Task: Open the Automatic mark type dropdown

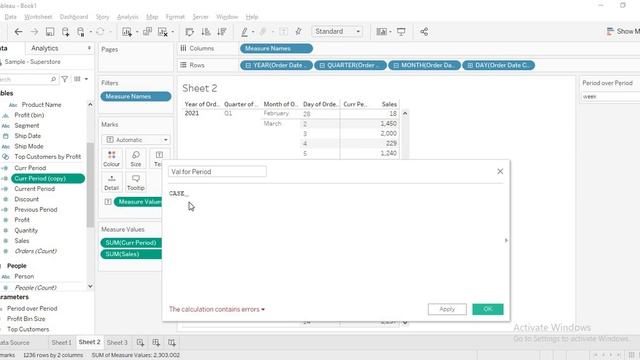Action: click(x=136, y=140)
